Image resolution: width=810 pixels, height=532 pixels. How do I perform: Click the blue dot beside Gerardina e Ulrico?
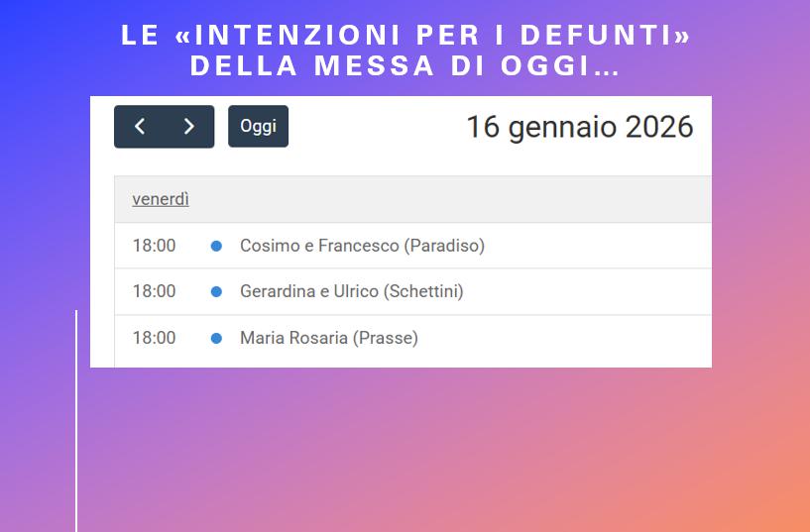click(x=216, y=291)
